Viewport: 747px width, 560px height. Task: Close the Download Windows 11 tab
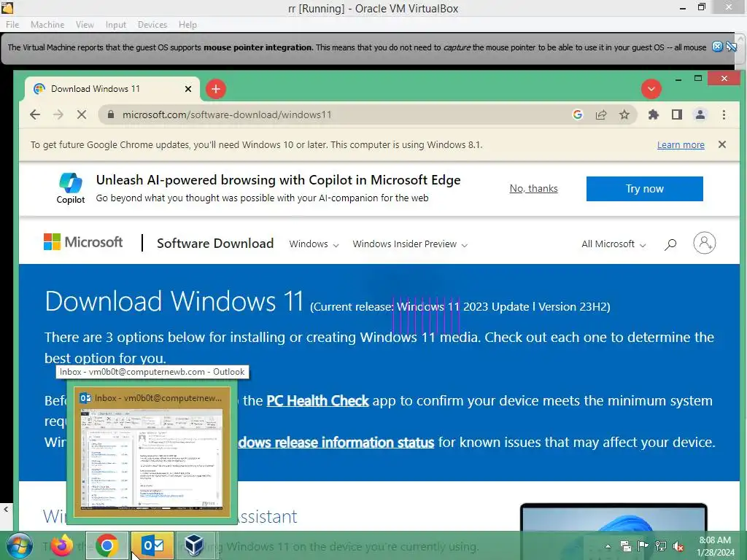(188, 89)
